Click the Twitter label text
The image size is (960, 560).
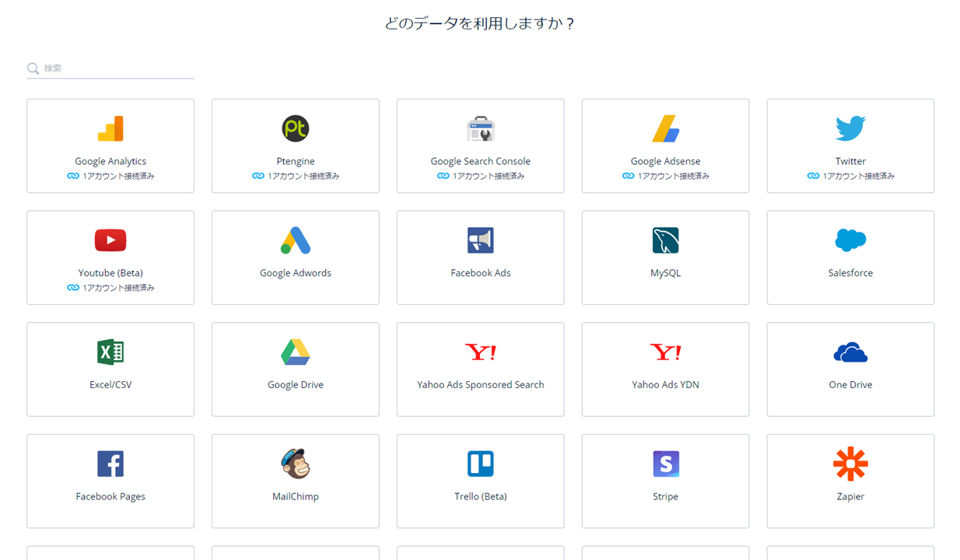[x=850, y=162]
